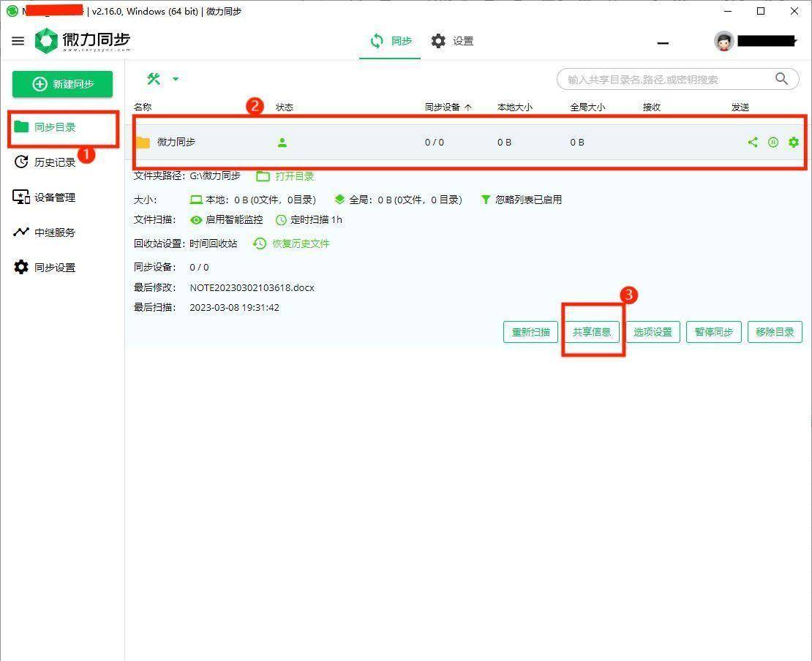Click the 忽略列表已启用 filter icon

(x=486, y=200)
